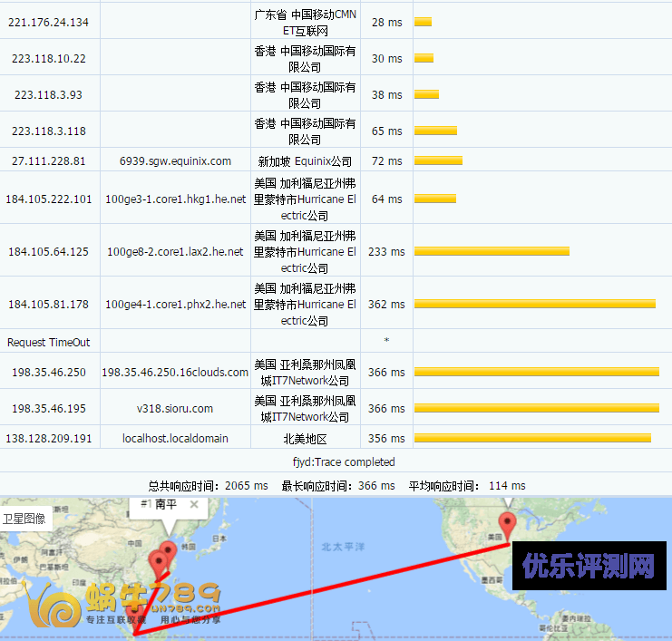
Task: Close the #1 南平 map popup
Action: pyautogui.click(x=194, y=505)
